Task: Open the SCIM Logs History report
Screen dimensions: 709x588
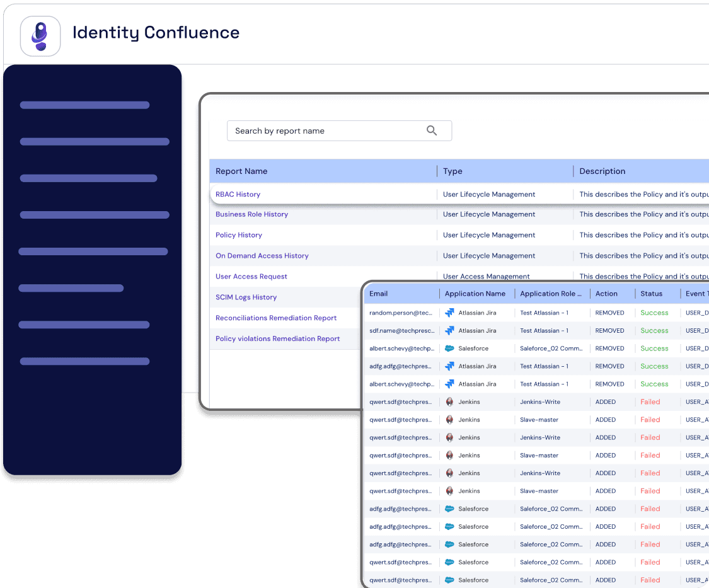Action: [246, 297]
